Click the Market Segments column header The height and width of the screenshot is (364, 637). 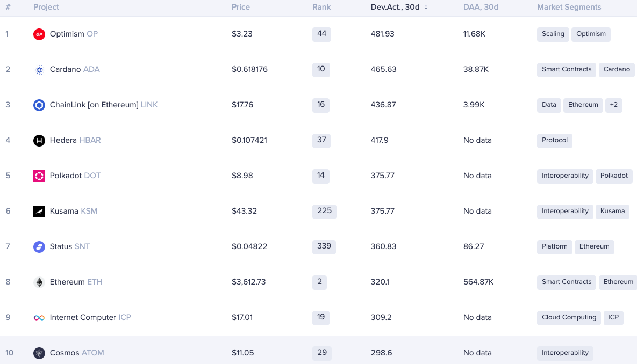[569, 7]
